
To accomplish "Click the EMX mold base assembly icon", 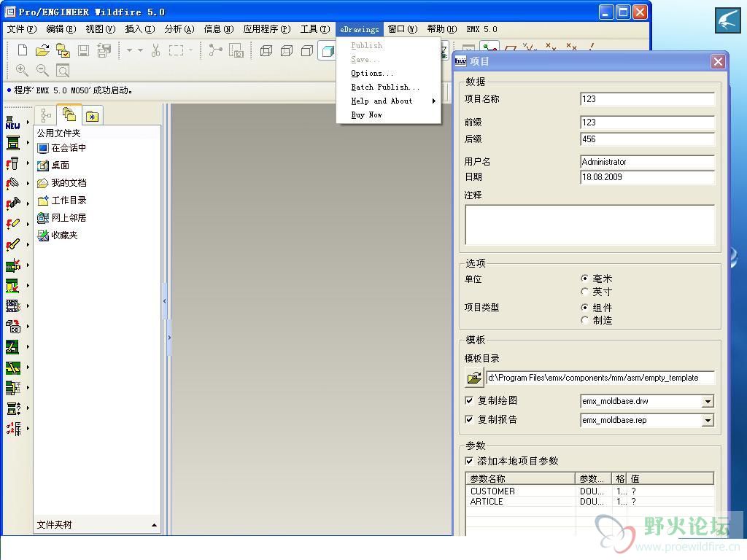I will point(13,143).
